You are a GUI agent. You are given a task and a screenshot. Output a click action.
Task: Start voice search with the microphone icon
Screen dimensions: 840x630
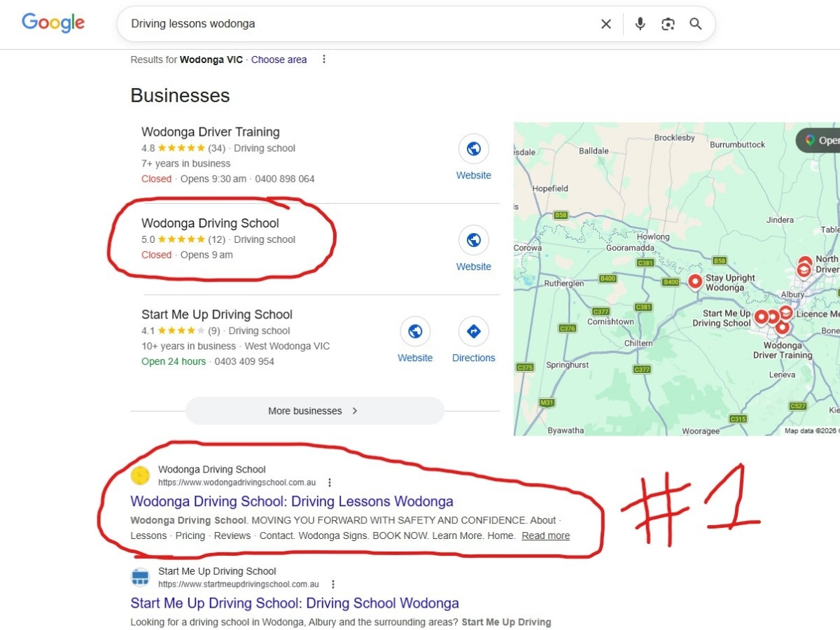[x=640, y=24]
